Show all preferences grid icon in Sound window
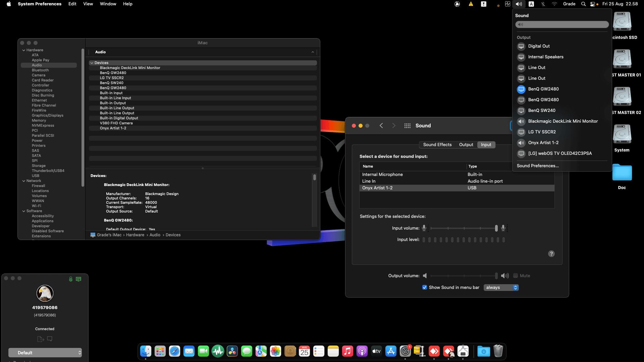The width and height of the screenshot is (644, 362). pyautogui.click(x=407, y=126)
